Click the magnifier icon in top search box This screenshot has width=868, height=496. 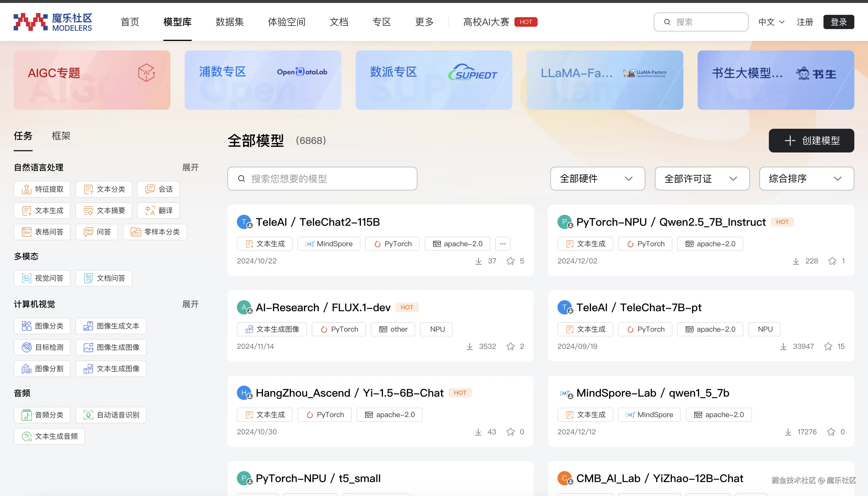[x=667, y=22]
